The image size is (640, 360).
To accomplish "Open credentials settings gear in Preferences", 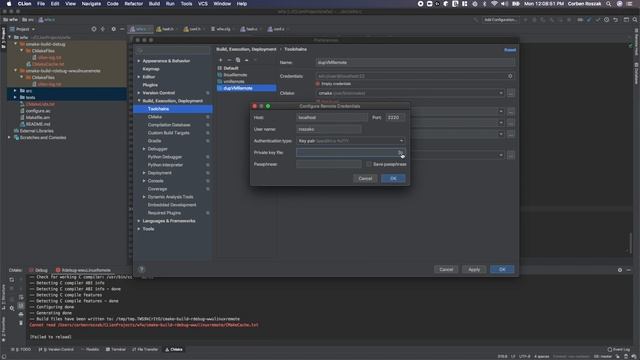I will [510, 76].
